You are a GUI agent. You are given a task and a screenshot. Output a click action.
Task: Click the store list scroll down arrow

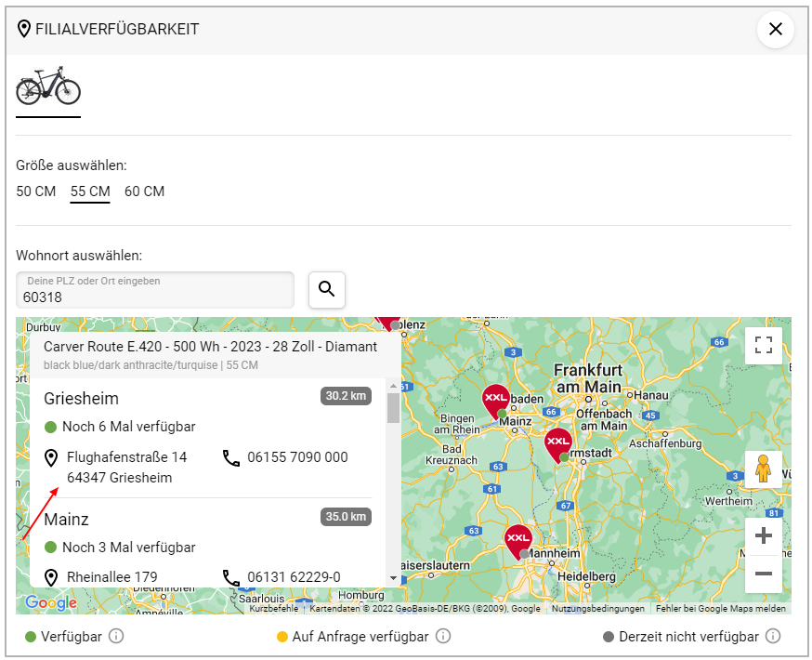(393, 577)
